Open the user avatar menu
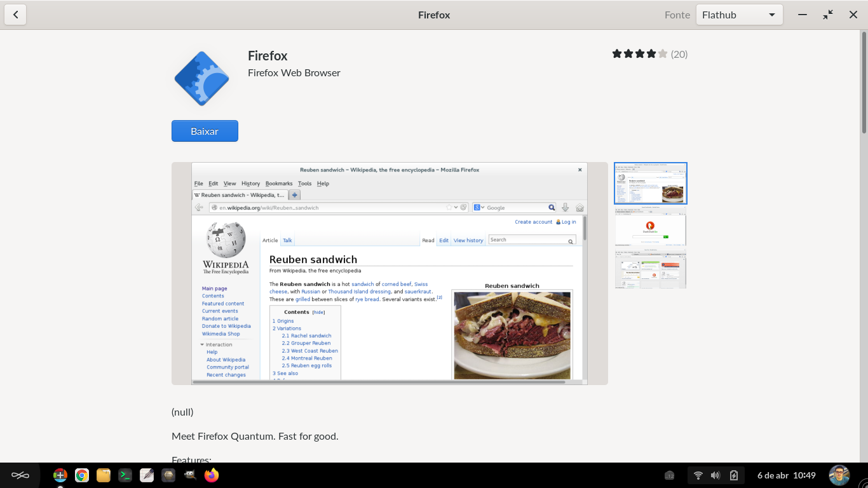The height and width of the screenshot is (488, 868). pyautogui.click(x=839, y=475)
